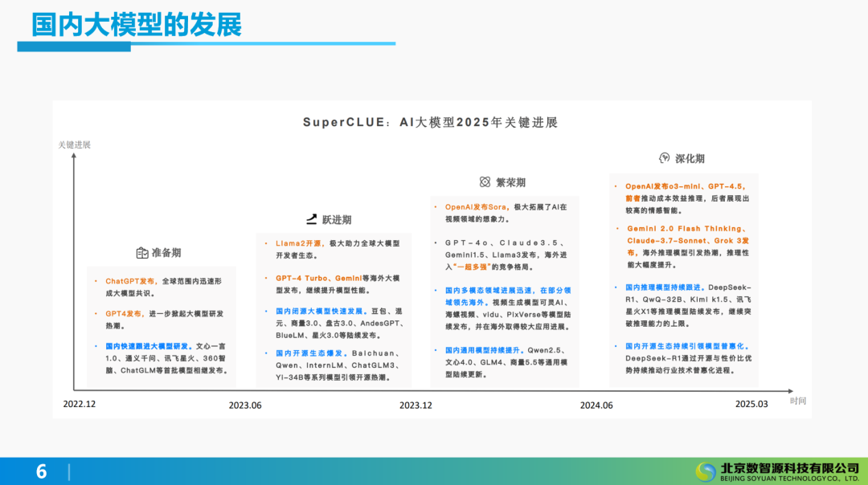The width and height of the screenshot is (868, 485).
Task: Click the orange text Claude-3.7-Sonnet、Grok 3发
Action: 688,241
